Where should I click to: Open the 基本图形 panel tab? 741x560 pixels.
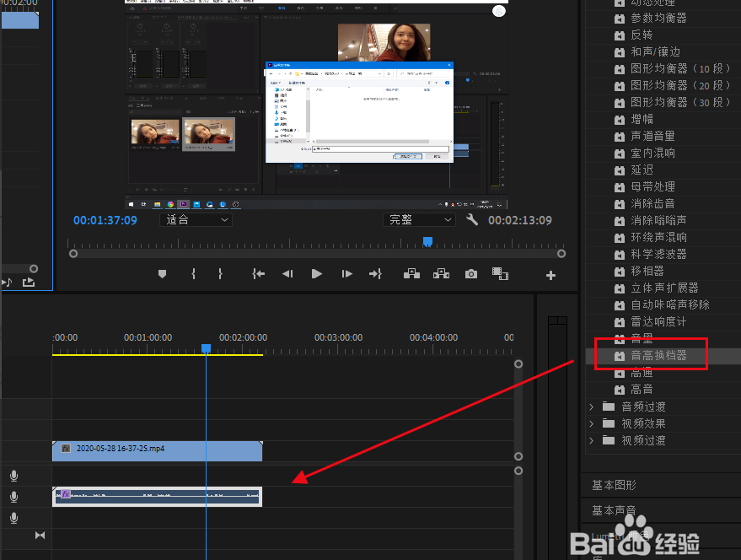(x=615, y=485)
